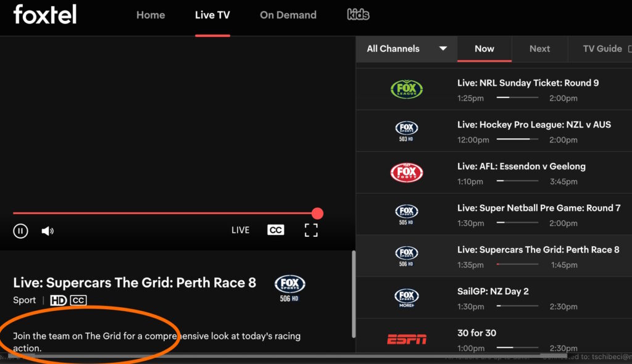Select the ESPN channel logo
The width and height of the screenshot is (632, 364).
click(x=406, y=339)
